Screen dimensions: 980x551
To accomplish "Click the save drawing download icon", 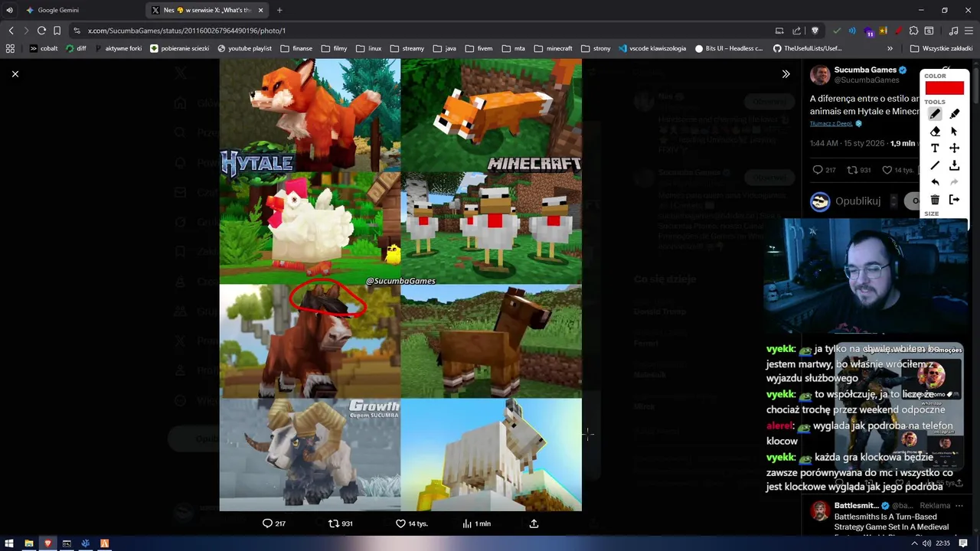I will [x=954, y=165].
